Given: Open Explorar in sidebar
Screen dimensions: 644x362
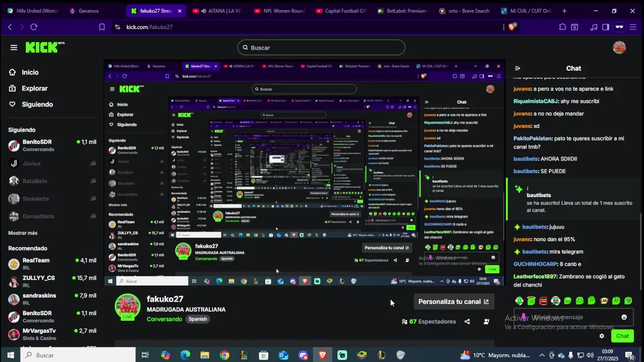Looking at the screenshot, I should (34, 88).
